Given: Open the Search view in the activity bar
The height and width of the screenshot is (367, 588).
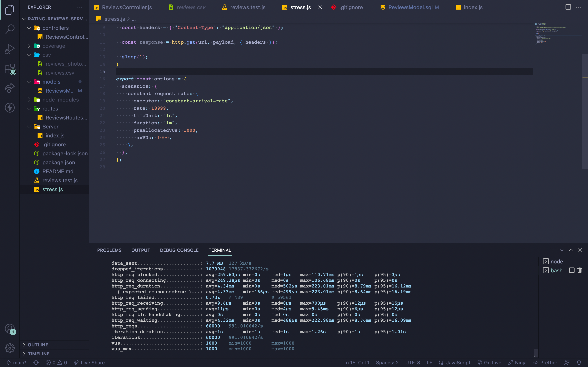Looking at the screenshot, I should (x=9, y=29).
